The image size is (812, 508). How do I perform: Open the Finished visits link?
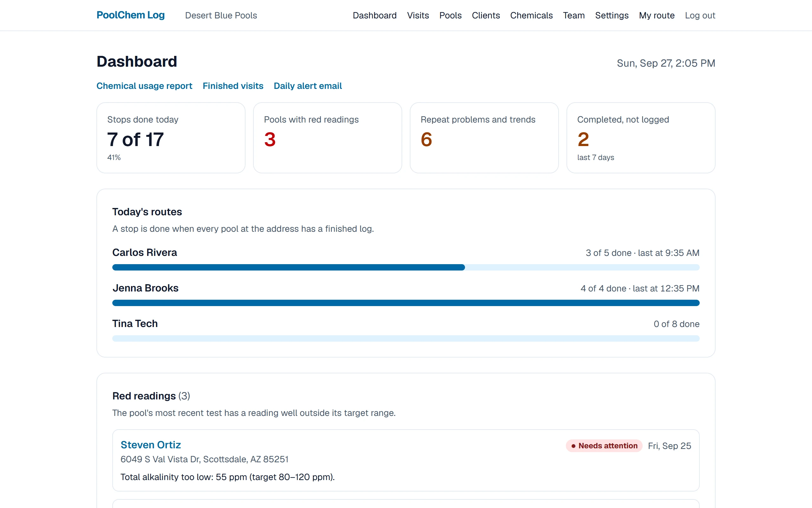233,86
